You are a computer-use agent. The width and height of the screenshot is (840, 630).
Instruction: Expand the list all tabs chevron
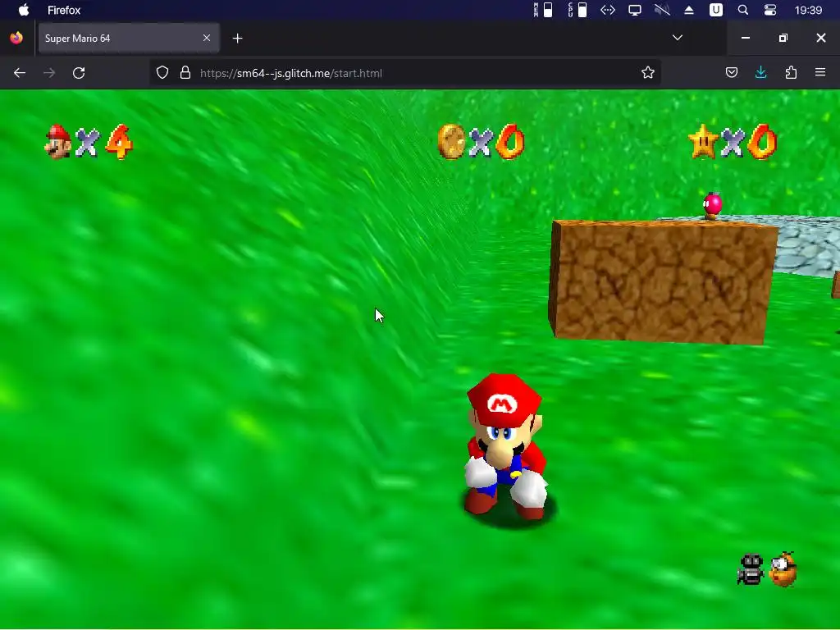click(x=677, y=38)
